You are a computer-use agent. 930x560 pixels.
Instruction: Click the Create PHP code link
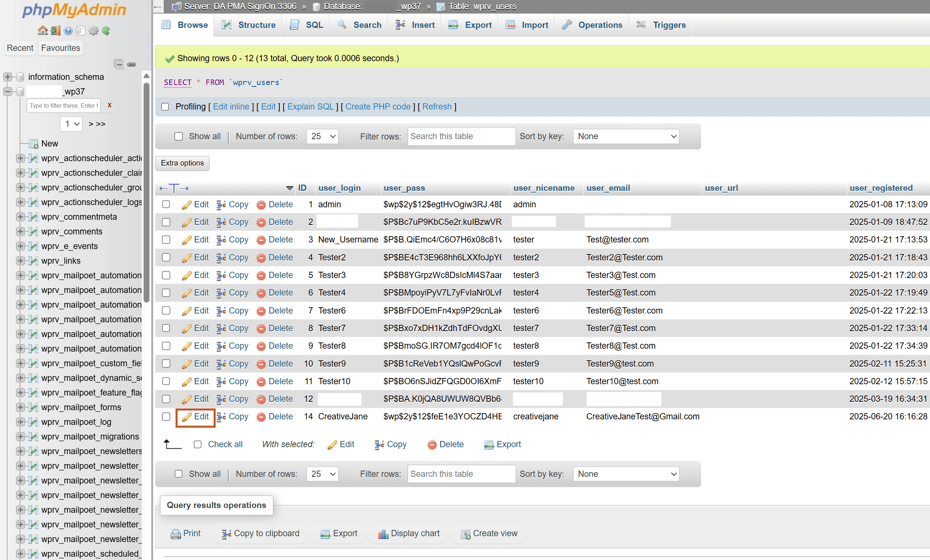coord(378,107)
